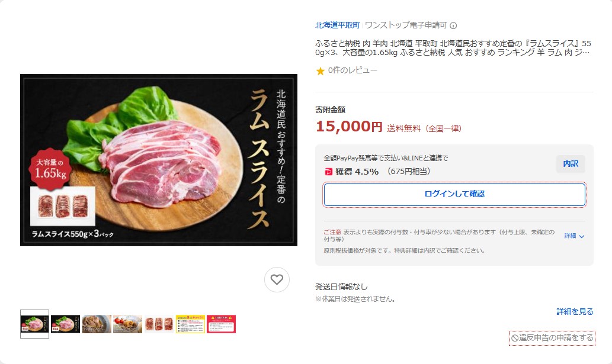Open the 0件のレビュー reviews link
Screen dimensions: 612x364
(353, 70)
